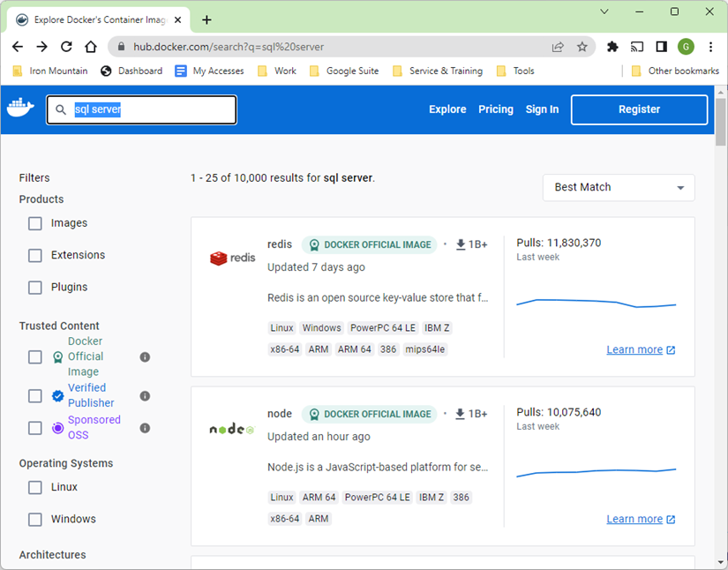Expand the Other bookmarks folder
Viewport: 728px width, 570px height.
click(674, 71)
